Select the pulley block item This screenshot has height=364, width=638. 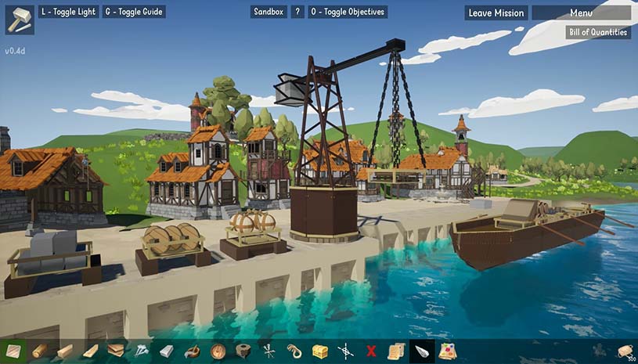[x=243, y=351]
